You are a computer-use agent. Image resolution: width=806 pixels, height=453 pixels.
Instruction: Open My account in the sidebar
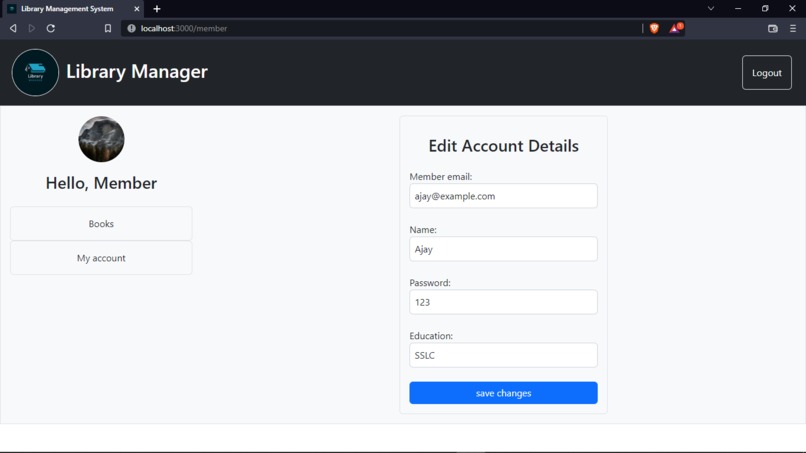101,258
